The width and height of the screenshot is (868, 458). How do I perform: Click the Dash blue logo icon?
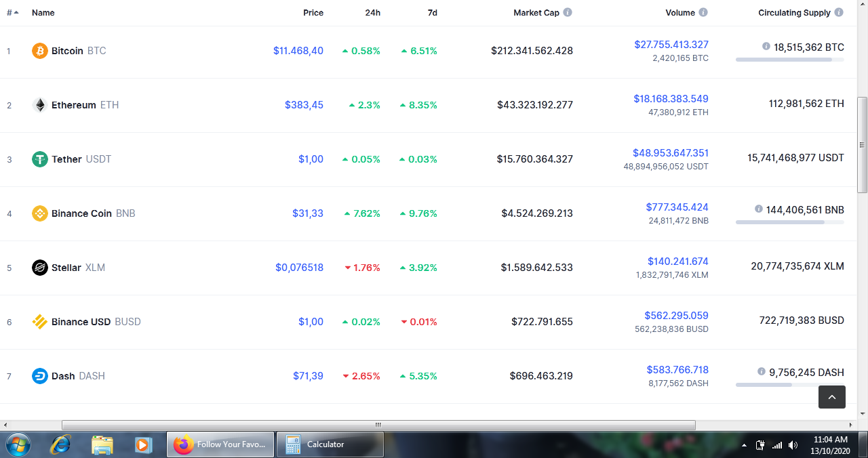(40, 376)
